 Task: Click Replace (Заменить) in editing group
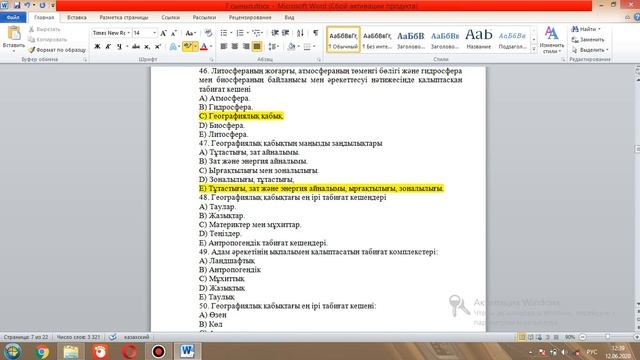(x=587, y=40)
